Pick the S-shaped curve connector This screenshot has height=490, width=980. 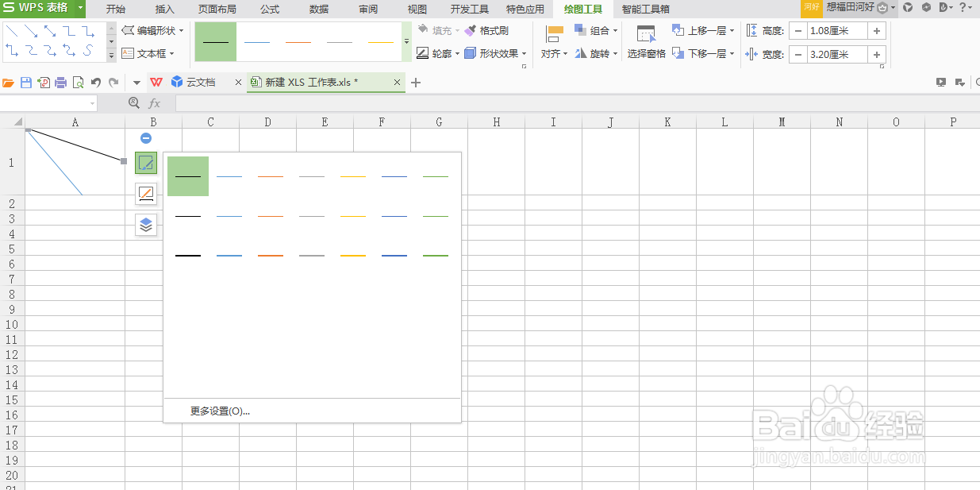coord(88,51)
